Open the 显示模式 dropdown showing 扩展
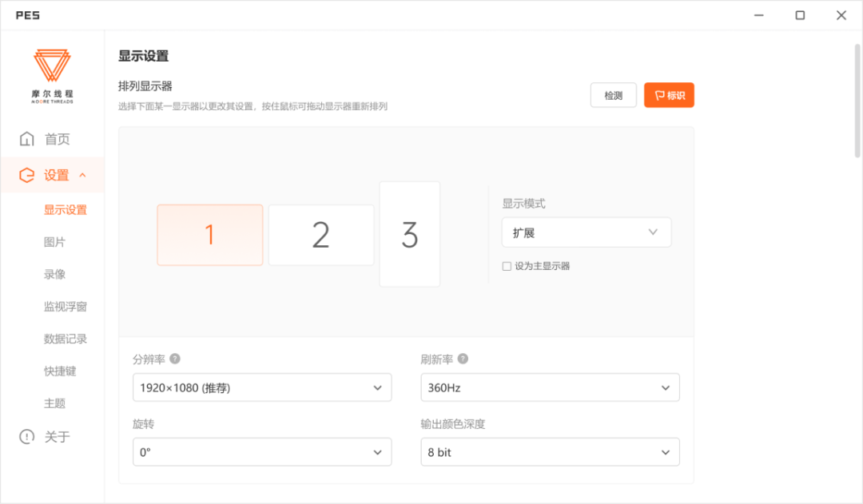The height and width of the screenshot is (504, 863). [587, 232]
